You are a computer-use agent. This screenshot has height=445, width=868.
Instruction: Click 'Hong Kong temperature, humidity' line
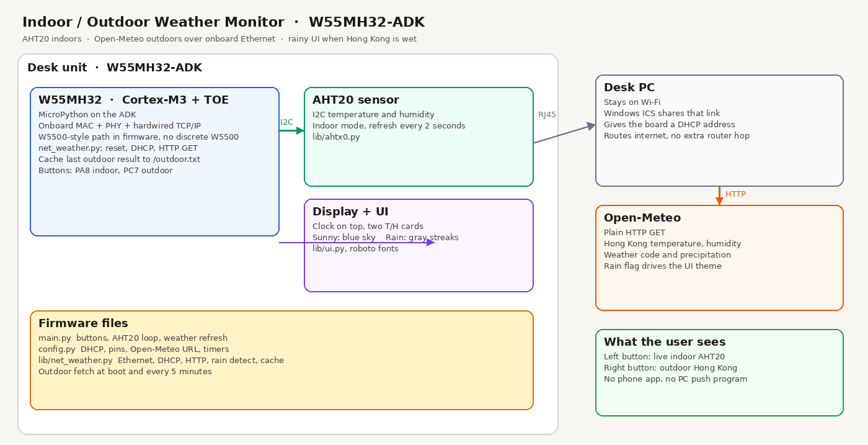[x=673, y=244]
